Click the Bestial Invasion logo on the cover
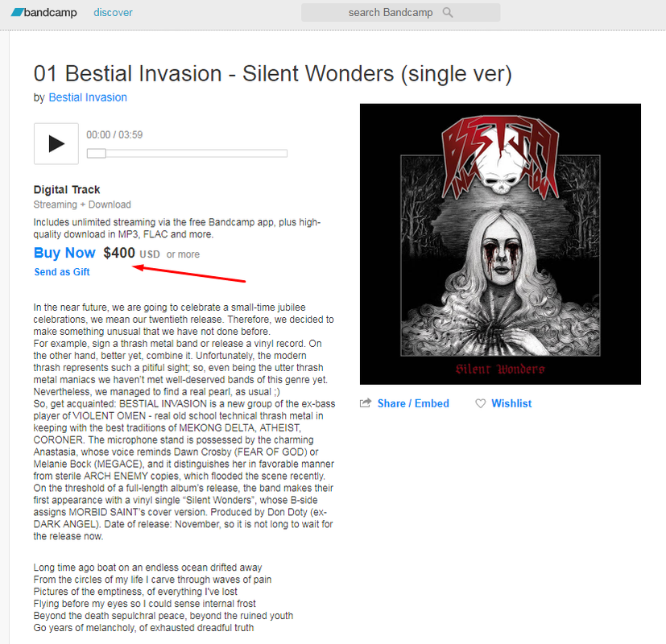 500,156
